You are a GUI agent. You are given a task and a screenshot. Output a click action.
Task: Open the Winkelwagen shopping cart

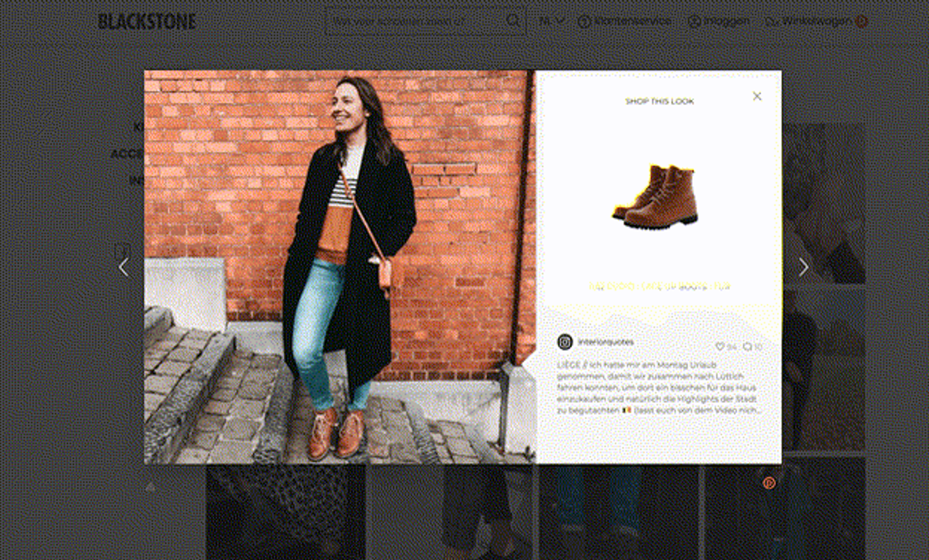[809, 21]
